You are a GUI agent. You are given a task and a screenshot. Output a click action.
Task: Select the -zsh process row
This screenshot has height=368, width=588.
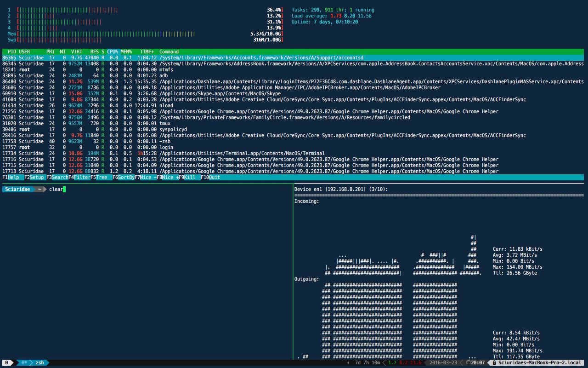(293, 141)
